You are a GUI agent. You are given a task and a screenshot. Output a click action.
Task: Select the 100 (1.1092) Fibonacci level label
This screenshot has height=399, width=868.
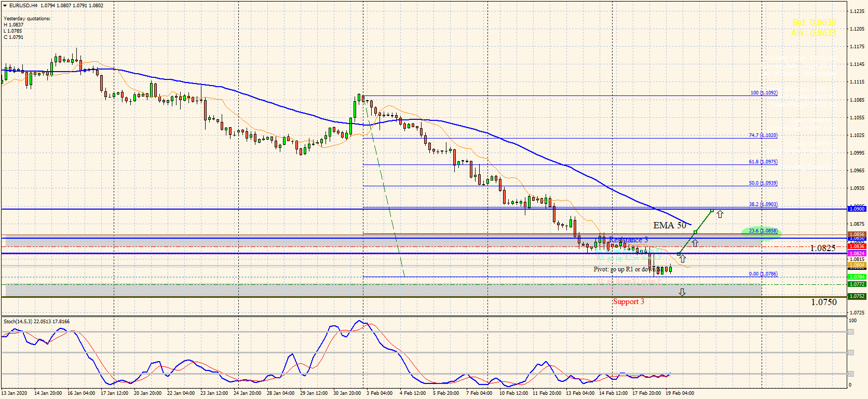(x=763, y=93)
